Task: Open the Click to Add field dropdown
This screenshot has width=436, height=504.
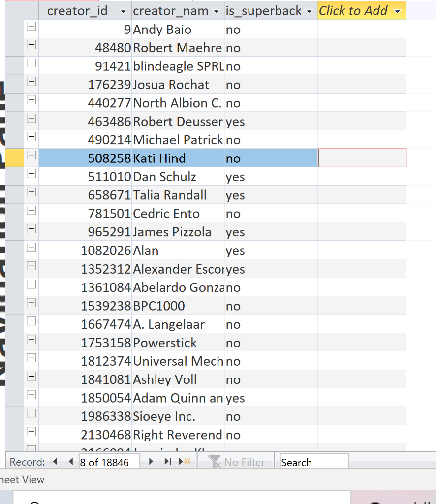Action: pos(398,11)
